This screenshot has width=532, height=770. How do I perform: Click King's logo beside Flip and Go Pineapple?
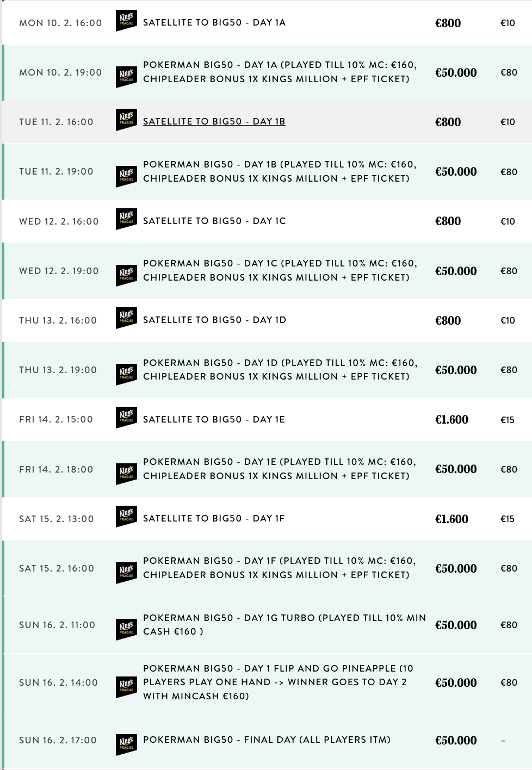[126, 687]
